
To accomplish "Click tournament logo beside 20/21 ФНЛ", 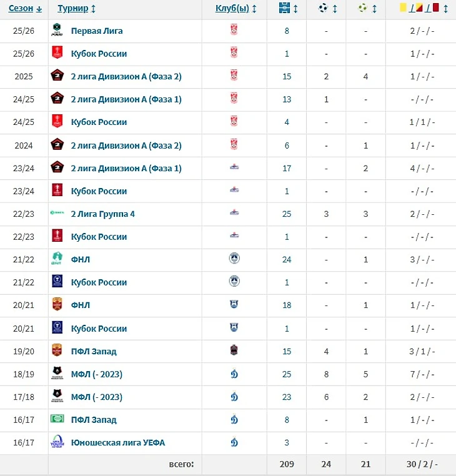I will pyautogui.click(x=57, y=305).
